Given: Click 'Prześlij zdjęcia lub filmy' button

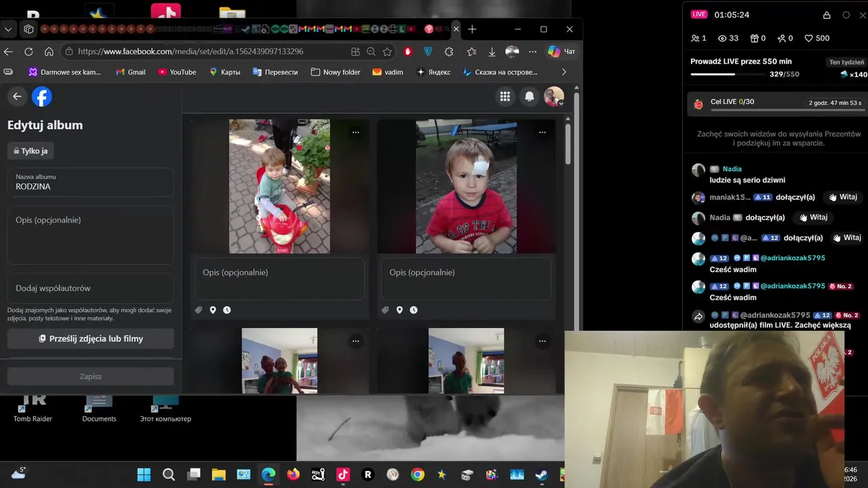Looking at the screenshot, I should (91, 338).
